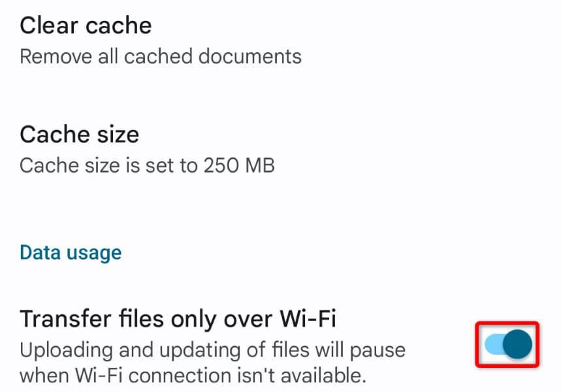Image resolution: width=561 pixels, height=392 pixels.
Task: Tap the Cache size setting
Action: [x=79, y=135]
